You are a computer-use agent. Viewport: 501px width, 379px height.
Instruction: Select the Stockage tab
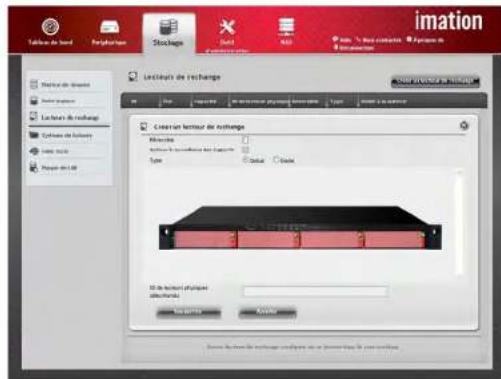169,33
